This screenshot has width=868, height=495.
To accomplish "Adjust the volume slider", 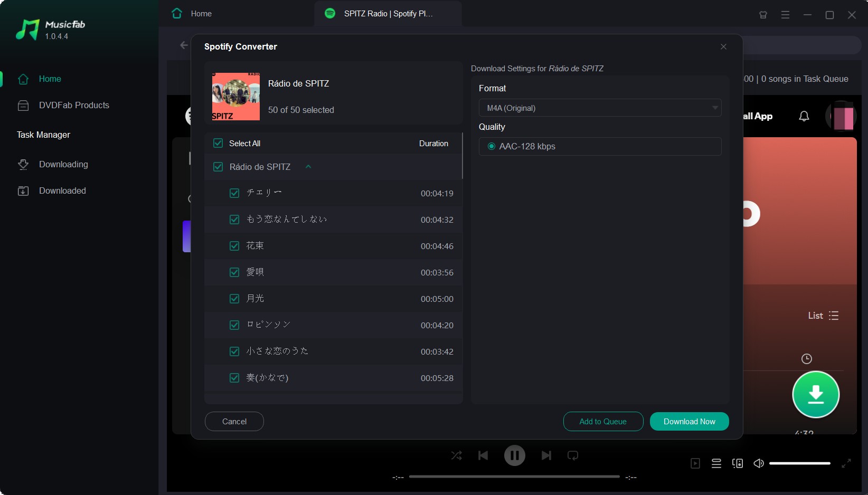I will [x=800, y=463].
